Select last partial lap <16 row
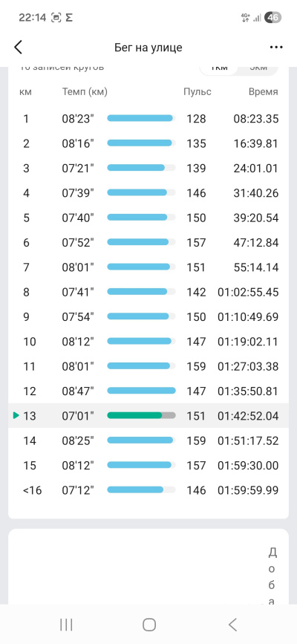 click(148, 490)
